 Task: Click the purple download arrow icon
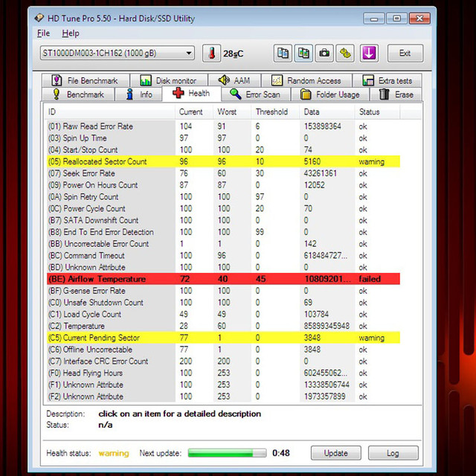369,54
